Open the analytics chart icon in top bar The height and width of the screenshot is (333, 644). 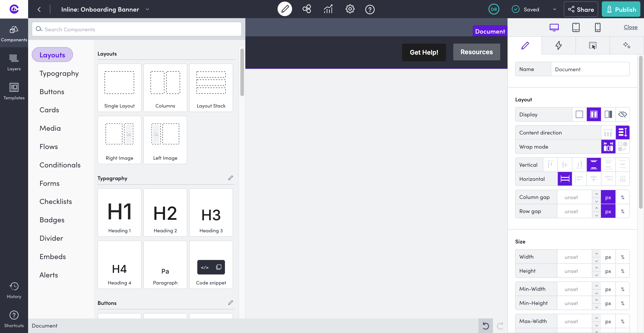328,9
